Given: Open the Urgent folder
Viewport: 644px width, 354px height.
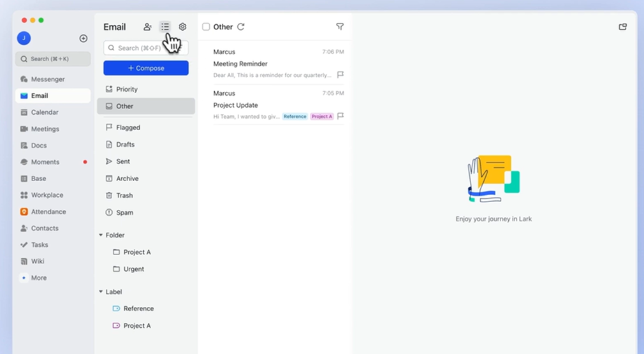Looking at the screenshot, I should pos(133,269).
